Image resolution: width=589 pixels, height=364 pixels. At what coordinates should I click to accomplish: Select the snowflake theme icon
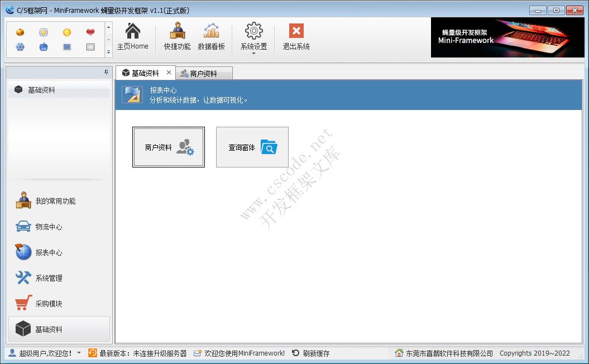click(x=20, y=47)
